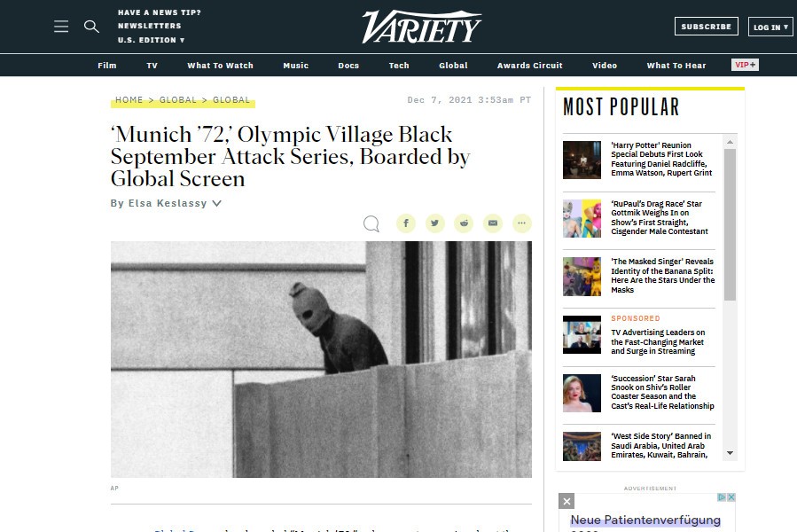Open the Log In dropdown
Screen dimensions: 797x532
tap(770, 27)
